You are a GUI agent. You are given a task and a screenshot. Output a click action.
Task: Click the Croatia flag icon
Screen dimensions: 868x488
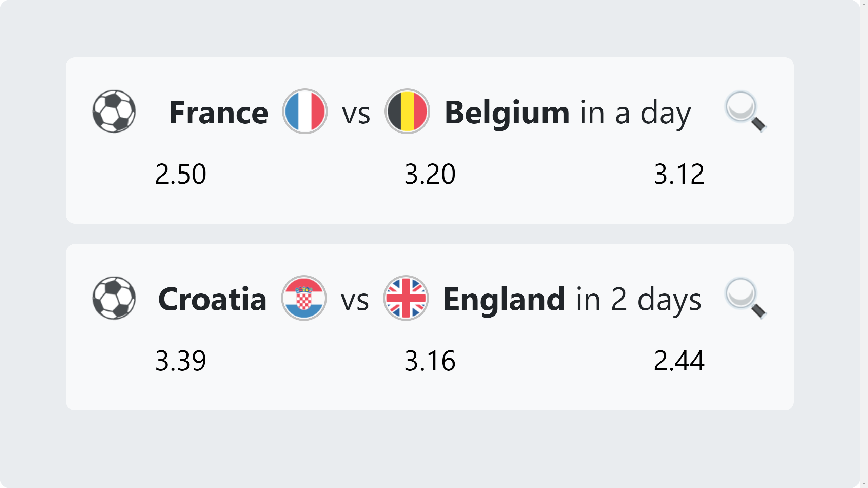click(x=304, y=298)
